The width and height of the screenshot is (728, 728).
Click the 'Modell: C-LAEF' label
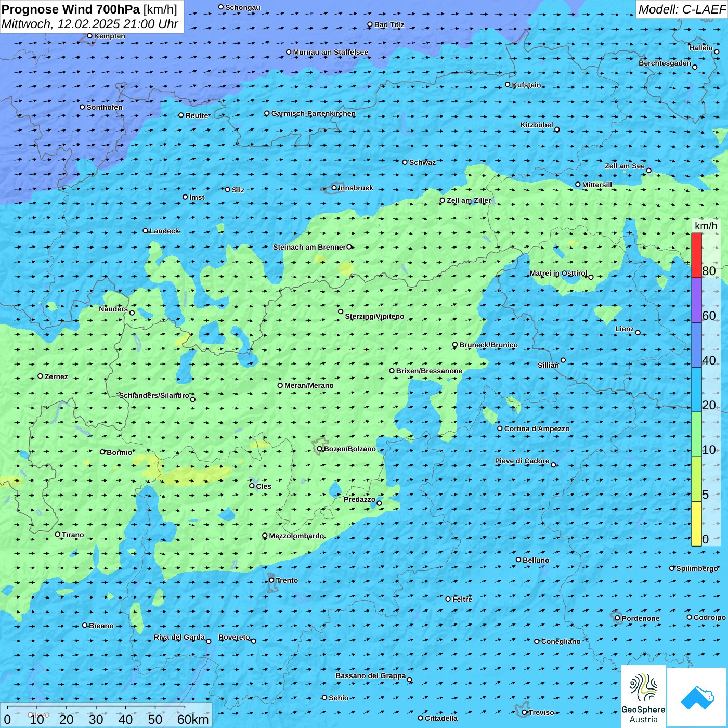pyautogui.click(x=681, y=9)
